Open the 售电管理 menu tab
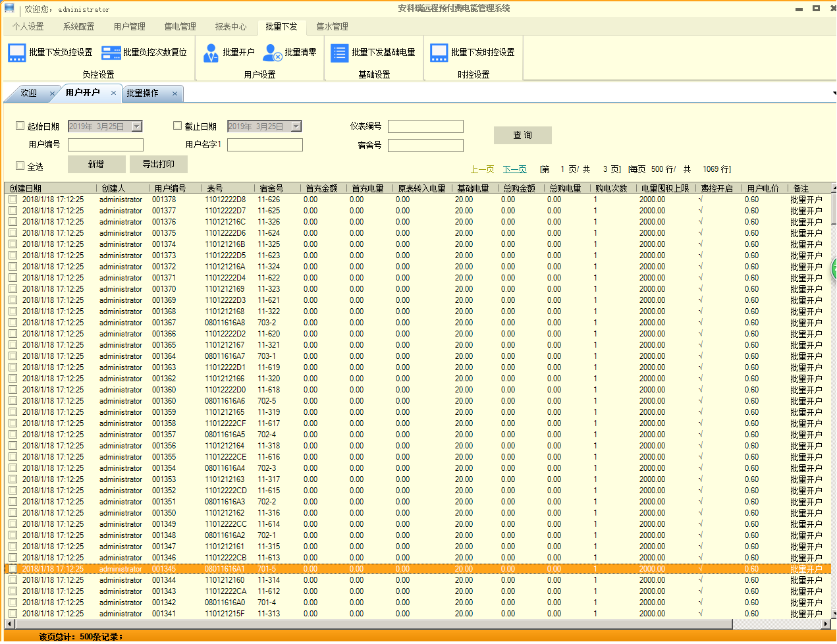The width and height of the screenshot is (837, 644). (x=180, y=26)
